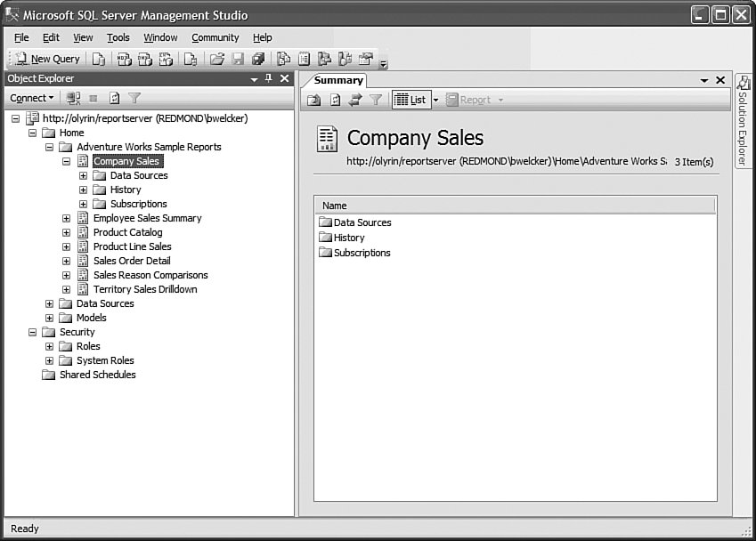Viewport: 756px width, 541px height.
Task: Open the Connect dropdown in Object Explorer
Action: coord(32,98)
